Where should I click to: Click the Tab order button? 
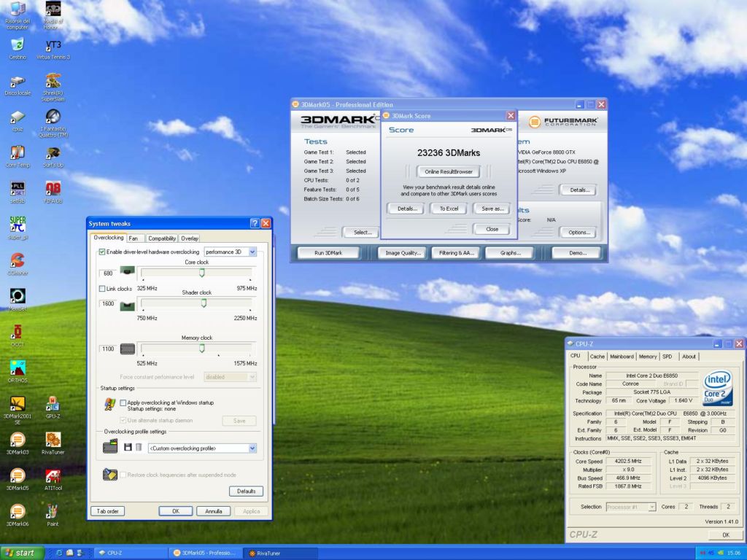click(107, 511)
